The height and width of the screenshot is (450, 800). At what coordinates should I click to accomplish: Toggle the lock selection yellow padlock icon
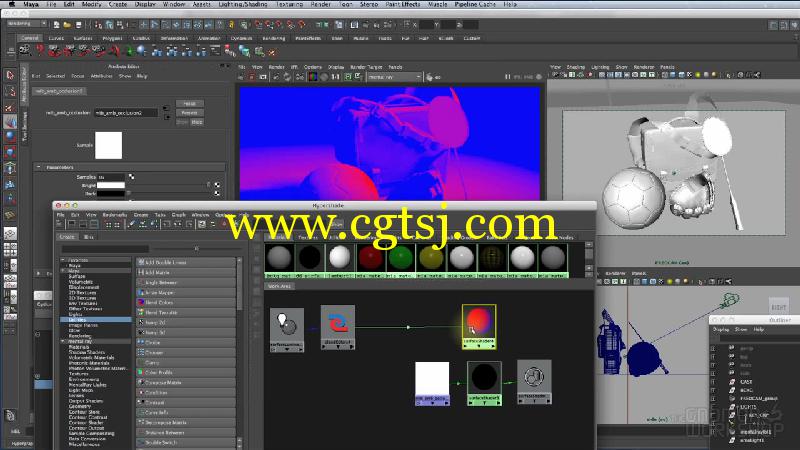231,24
